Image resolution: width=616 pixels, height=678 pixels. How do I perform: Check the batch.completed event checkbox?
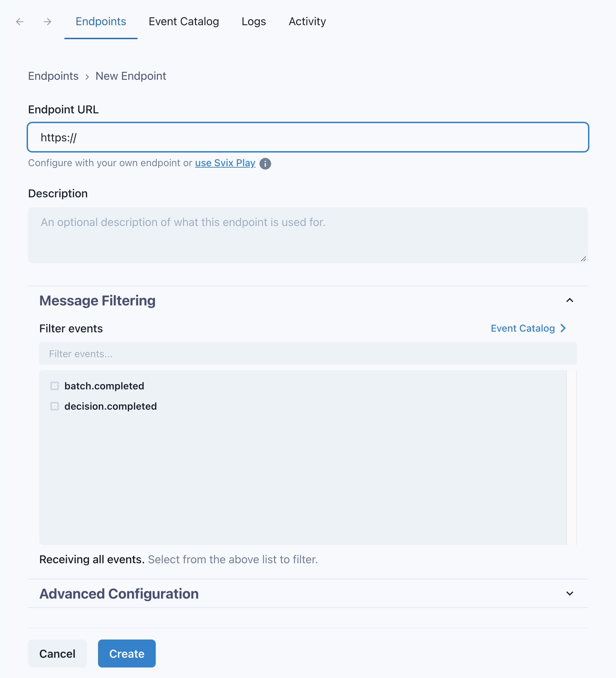[55, 386]
